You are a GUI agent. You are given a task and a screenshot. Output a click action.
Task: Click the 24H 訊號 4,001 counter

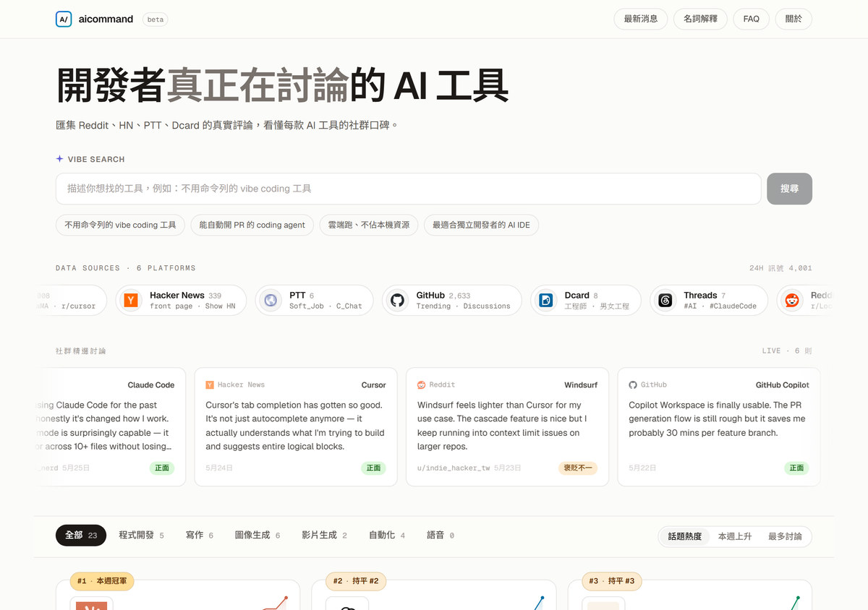click(780, 268)
